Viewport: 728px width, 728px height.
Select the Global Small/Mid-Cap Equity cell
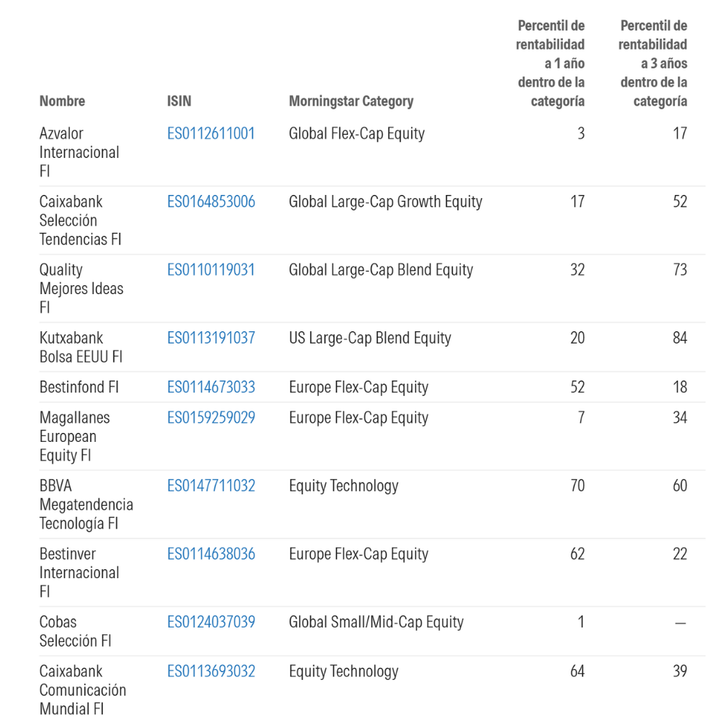376,622
